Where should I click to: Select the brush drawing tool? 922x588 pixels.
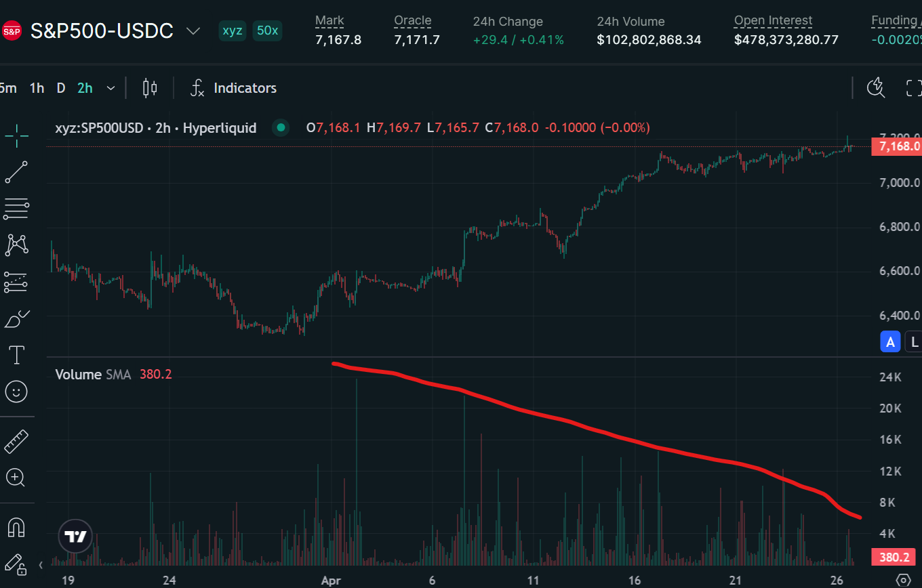16,318
